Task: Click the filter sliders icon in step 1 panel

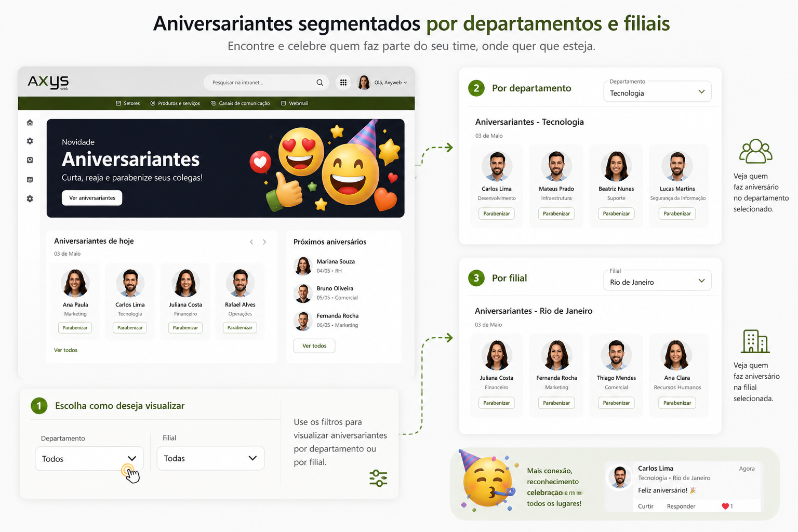Action: [x=378, y=477]
